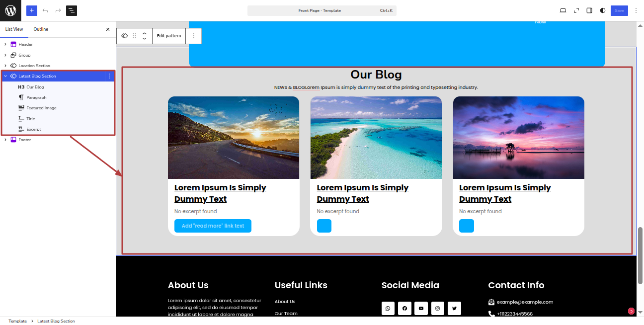Click the pattern block type icon in toolbar
Viewport: 644px width, 325px height.
(125, 36)
